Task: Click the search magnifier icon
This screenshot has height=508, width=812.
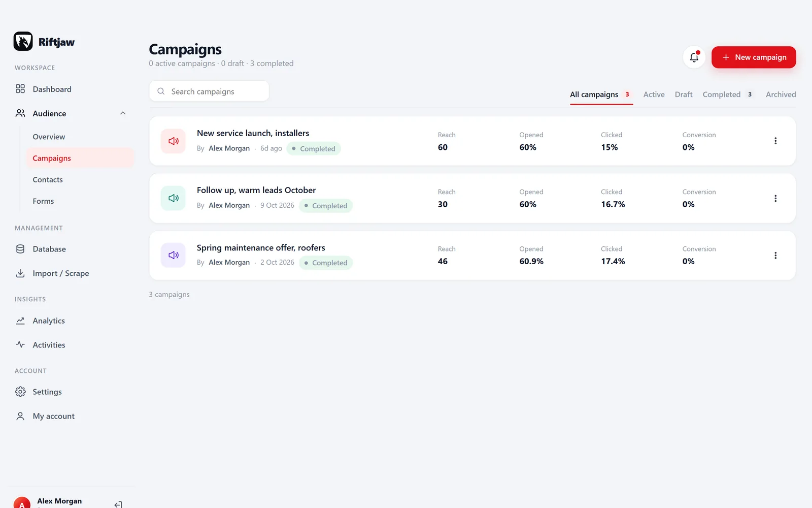Action: point(161,91)
